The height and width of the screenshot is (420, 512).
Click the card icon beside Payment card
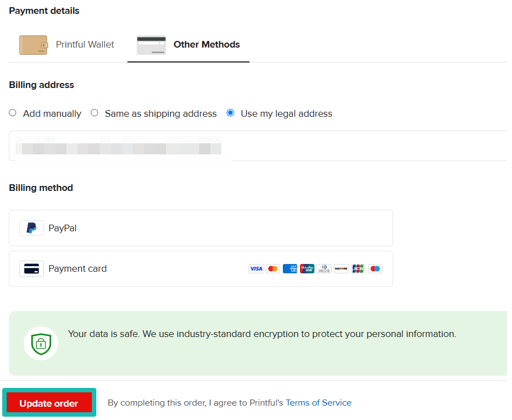32,268
